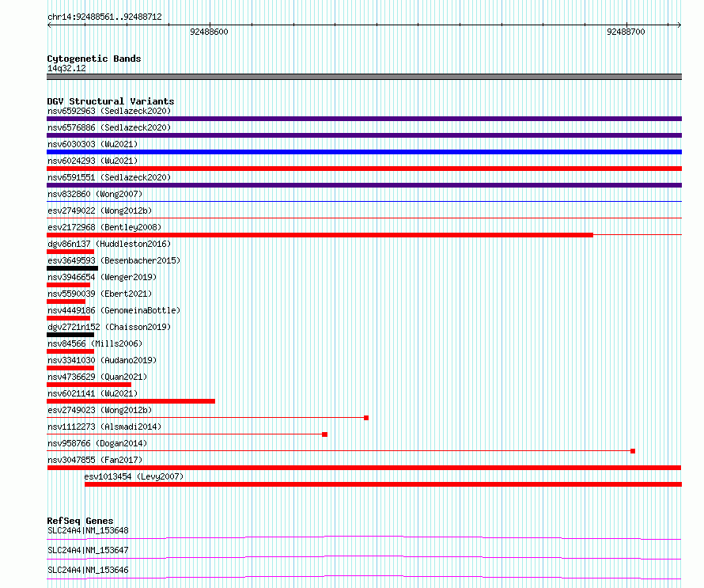The image size is (704, 588).
Task: Open variant nsv5590039 (Ebert2021) label
Action: coord(100,294)
